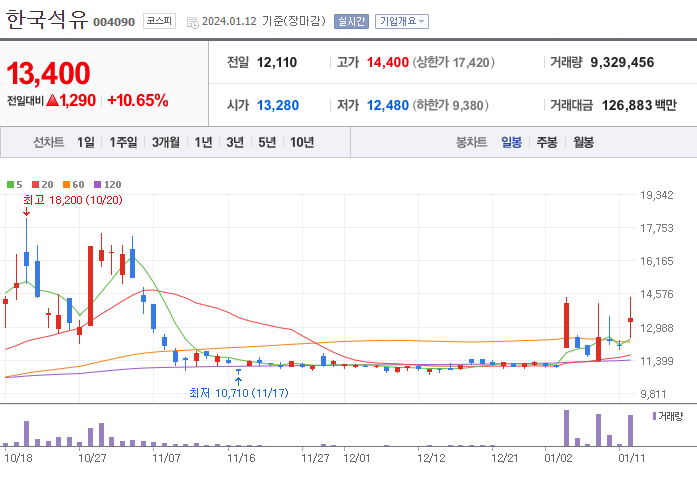Click the 11,399 price axis label
The height and width of the screenshot is (482, 697).
pos(657,361)
